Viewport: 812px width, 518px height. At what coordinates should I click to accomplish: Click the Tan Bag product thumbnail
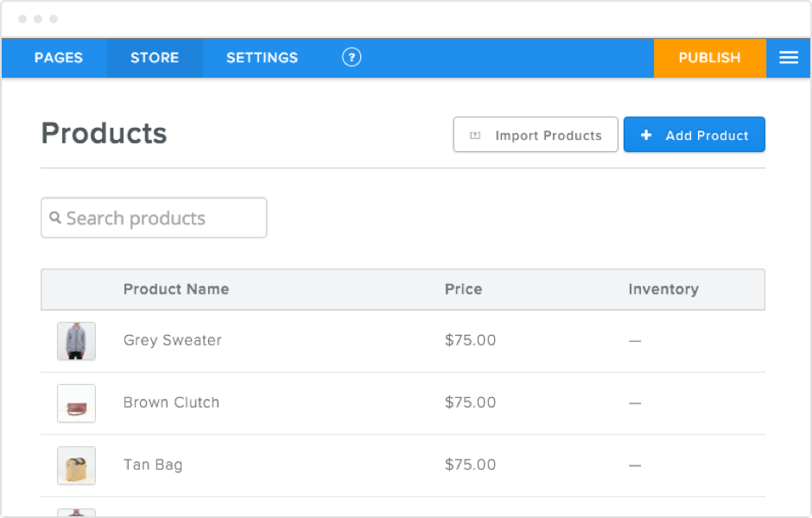(x=76, y=464)
